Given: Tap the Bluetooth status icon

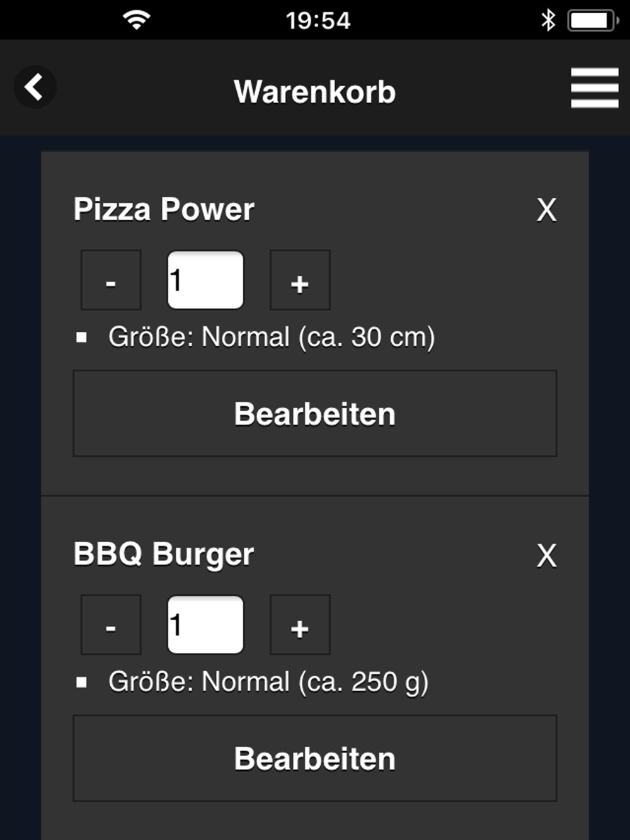Looking at the screenshot, I should (548, 20).
